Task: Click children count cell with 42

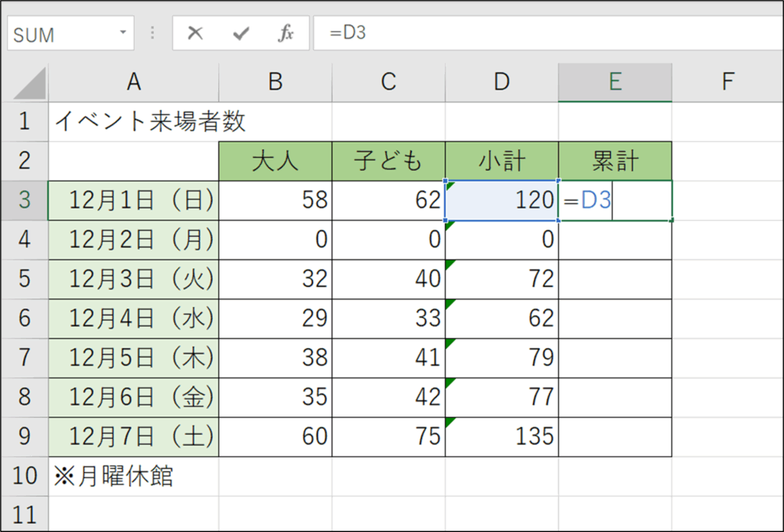Action: click(388, 397)
